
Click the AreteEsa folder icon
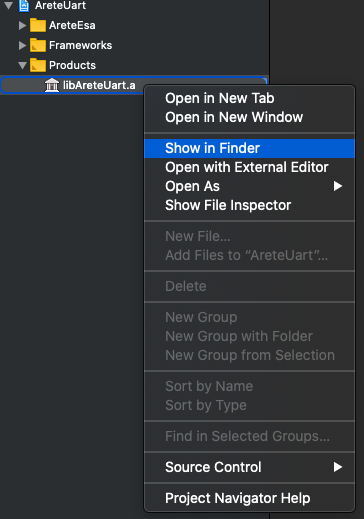[38, 25]
